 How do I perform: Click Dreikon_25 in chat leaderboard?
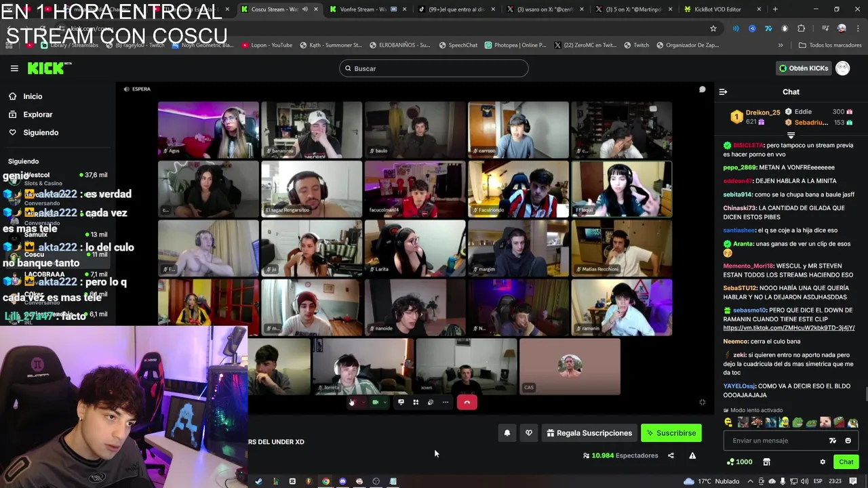coord(763,113)
